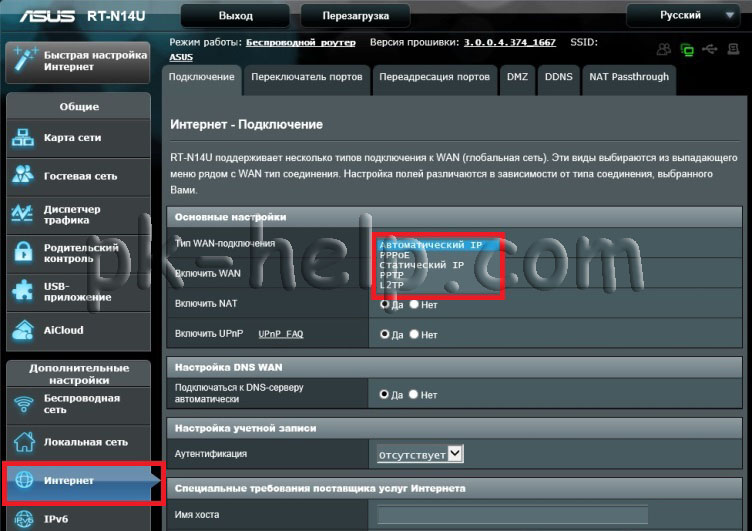
Task: Choose L2TP in WAN type list
Action: tap(437, 285)
